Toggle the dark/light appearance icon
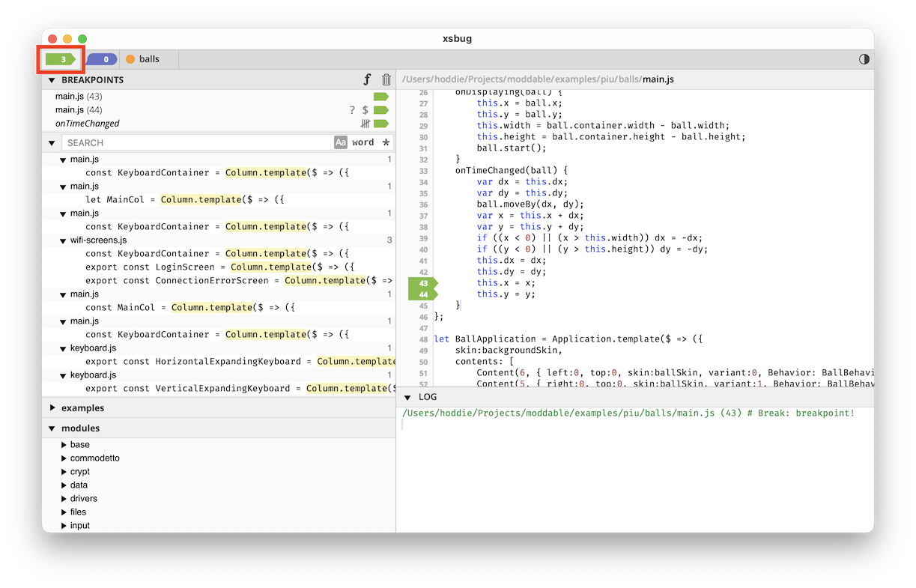916x588 pixels. [x=864, y=59]
